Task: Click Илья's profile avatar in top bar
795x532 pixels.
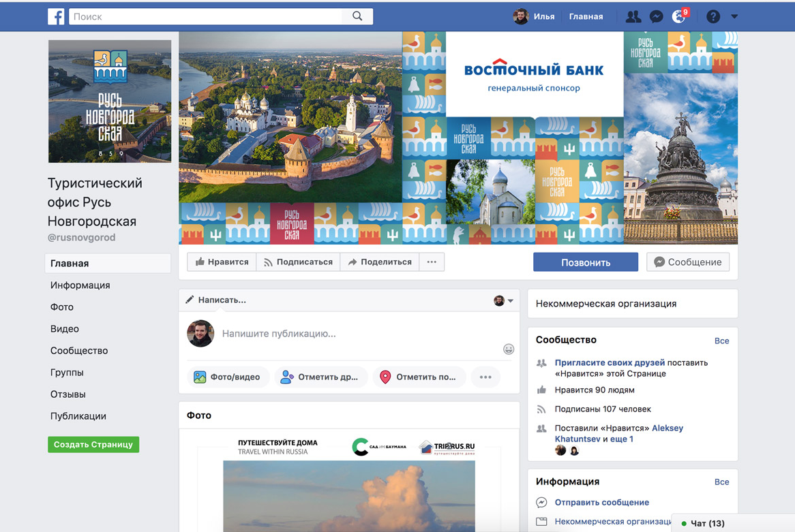Action: coord(520,17)
